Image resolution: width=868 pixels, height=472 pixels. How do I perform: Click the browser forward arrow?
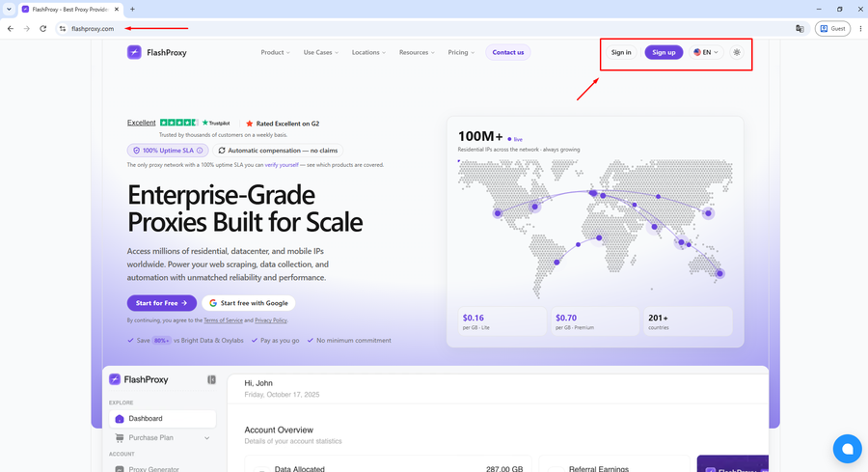[x=27, y=29]
